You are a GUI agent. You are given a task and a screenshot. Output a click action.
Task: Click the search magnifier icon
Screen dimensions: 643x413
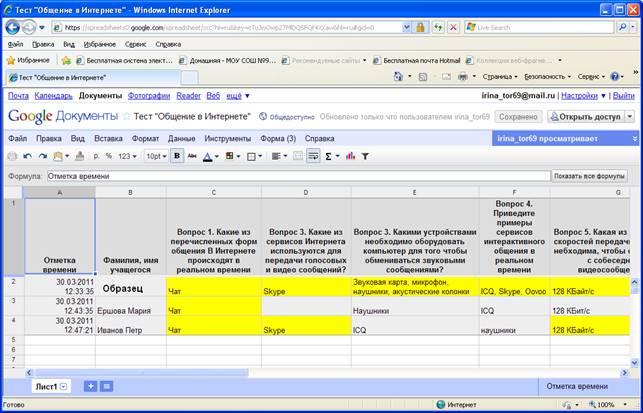pyautogui.click(x=622, y=27)
